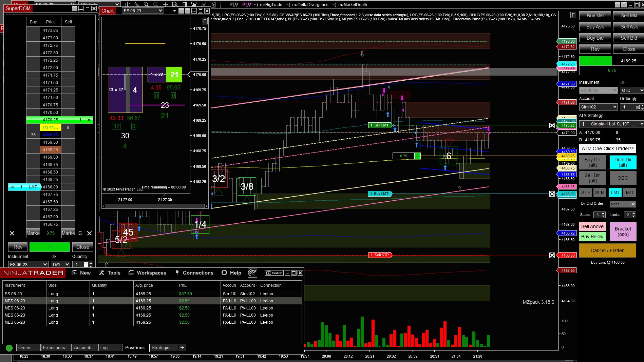Click the white PLV toolbar item

pyautogui.click(x=234, y=4)
